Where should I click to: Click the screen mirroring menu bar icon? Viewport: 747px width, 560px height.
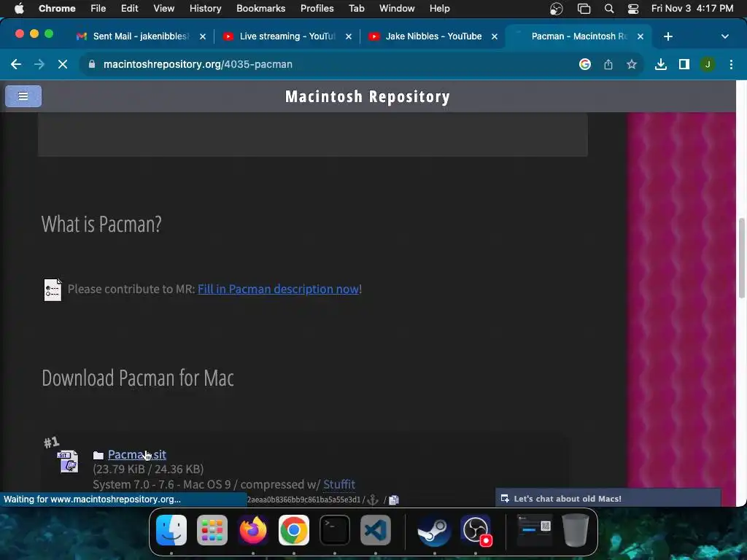[x=584, y=9]
